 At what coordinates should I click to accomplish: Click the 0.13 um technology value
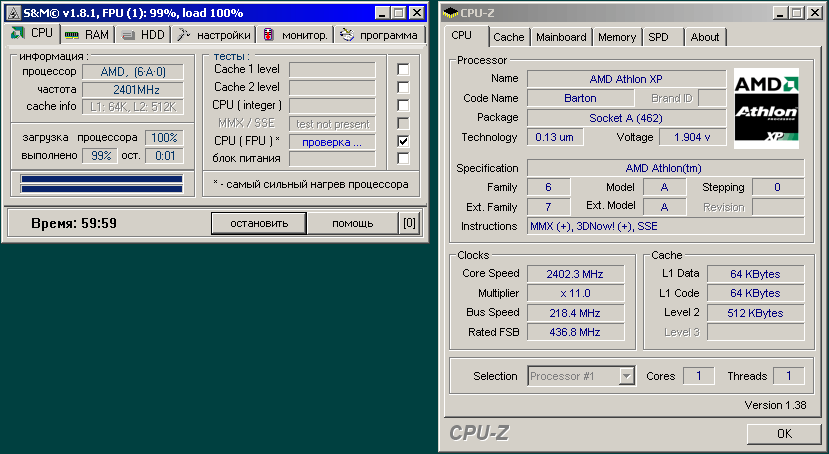(x=555, y=137)
